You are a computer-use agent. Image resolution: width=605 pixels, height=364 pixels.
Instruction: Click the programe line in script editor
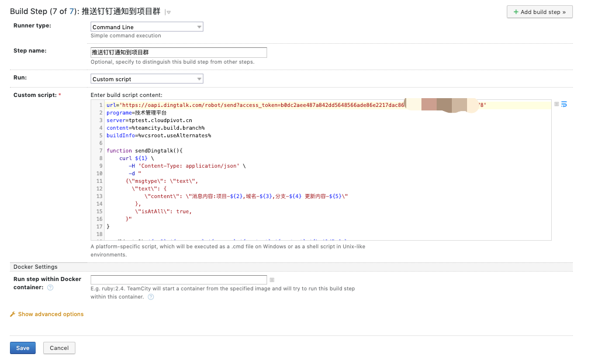[137, 113]
